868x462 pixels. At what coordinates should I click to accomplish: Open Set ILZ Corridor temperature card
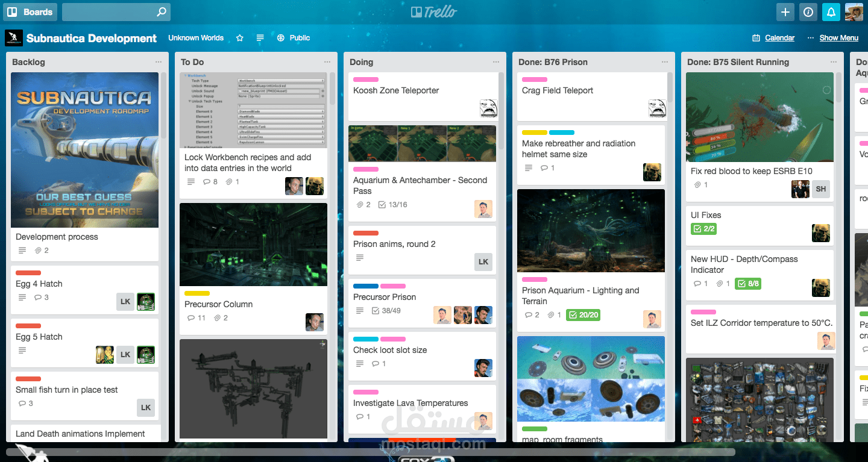(759, 329)
